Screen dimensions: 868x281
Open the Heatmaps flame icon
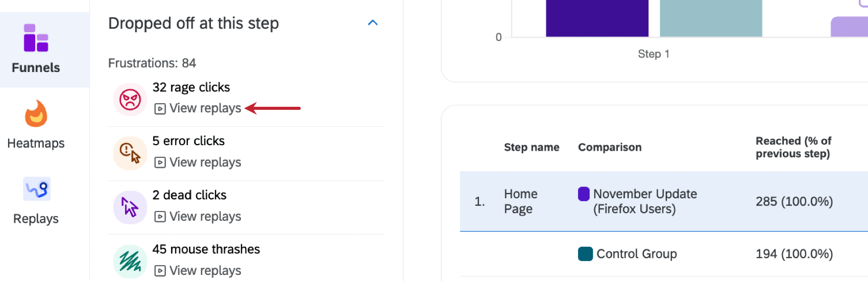tap(36, 113)
